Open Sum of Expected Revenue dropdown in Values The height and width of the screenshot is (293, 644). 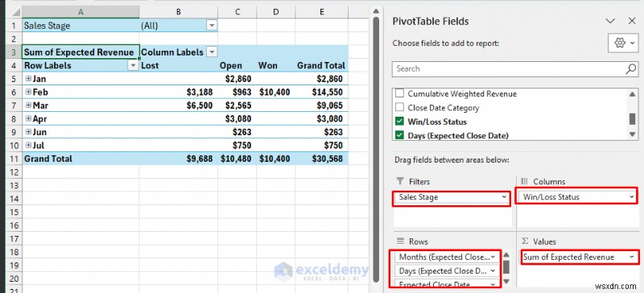(x=631, y=258)
